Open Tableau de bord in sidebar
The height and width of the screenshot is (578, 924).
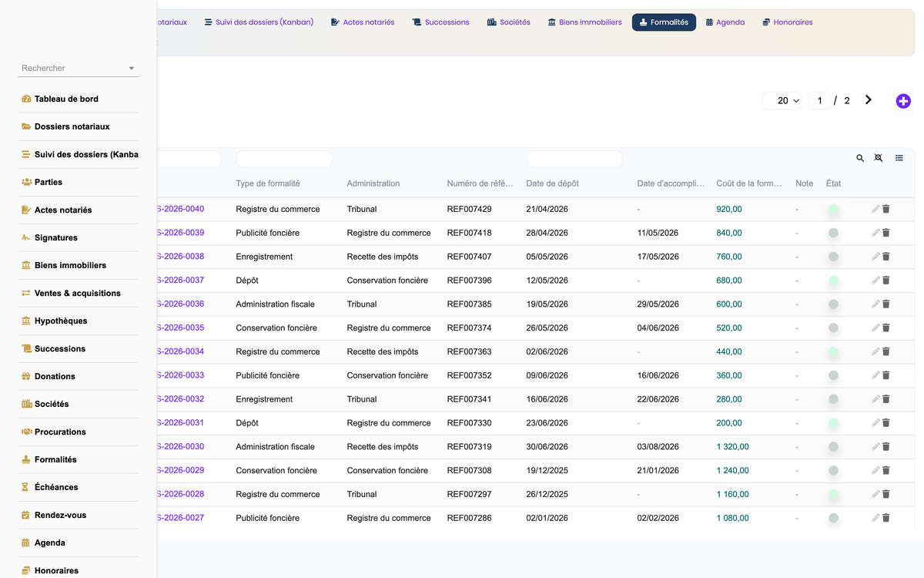click(x=79, y=99)
